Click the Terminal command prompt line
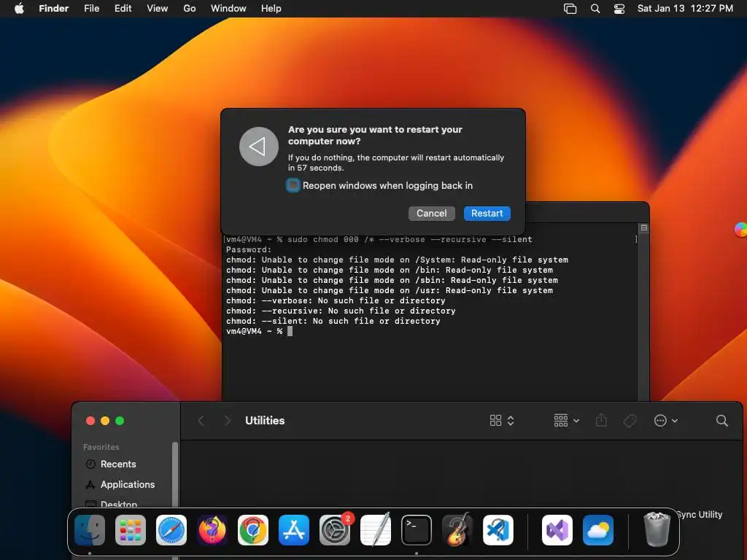 point(259,331)
